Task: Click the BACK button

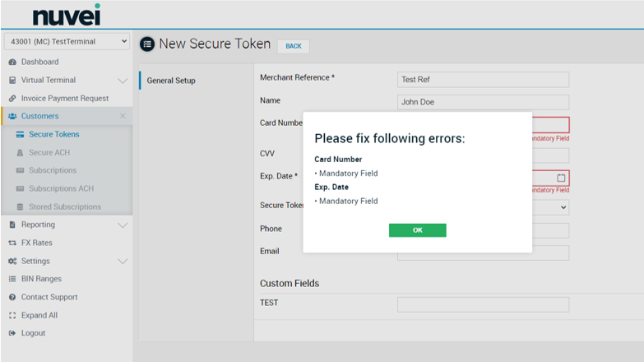Action: click(x=293, y=46)
